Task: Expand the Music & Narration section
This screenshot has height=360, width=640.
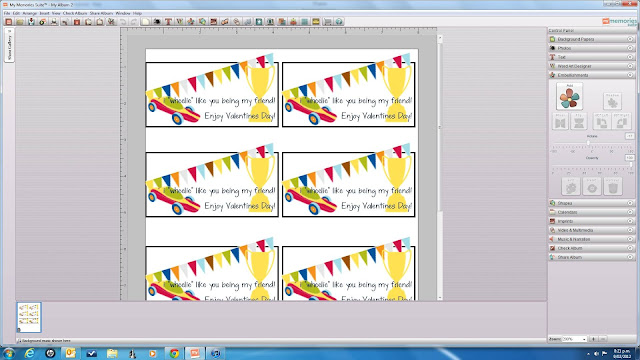Action: point(591,239)
